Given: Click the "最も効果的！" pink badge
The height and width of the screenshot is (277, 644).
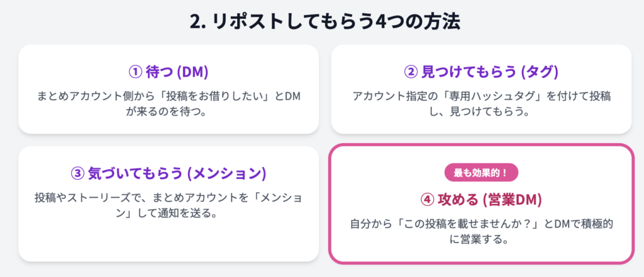Looking at the screenshot, I should 480,172.
